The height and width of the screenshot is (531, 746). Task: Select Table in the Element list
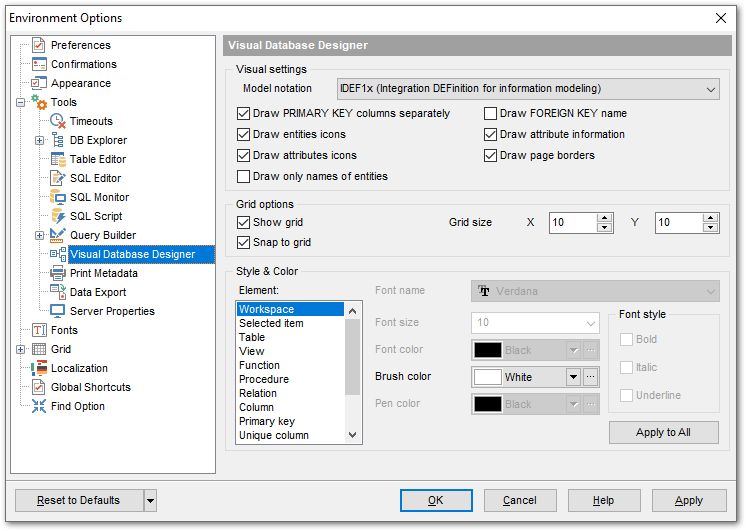290,337
